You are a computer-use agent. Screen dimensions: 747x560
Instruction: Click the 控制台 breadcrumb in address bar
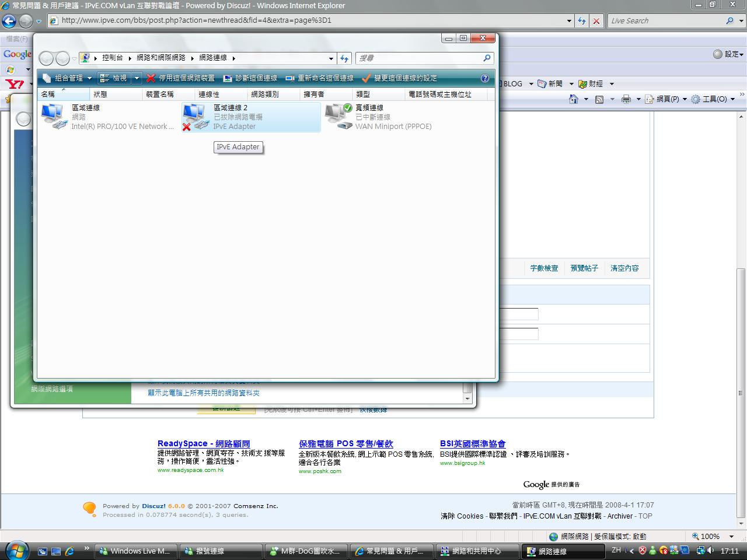coord(113,58)
